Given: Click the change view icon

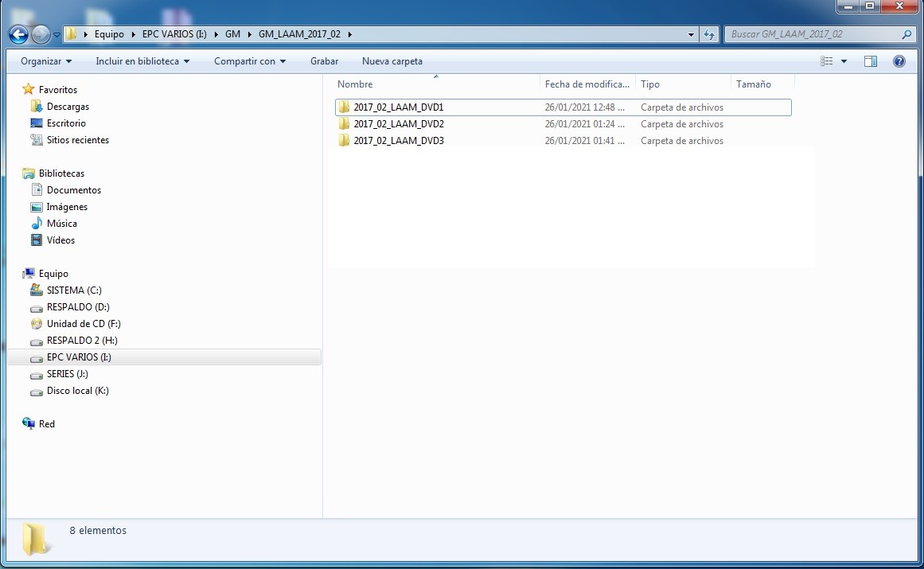Looking at the screenshot, I should [x=827, y=61].
